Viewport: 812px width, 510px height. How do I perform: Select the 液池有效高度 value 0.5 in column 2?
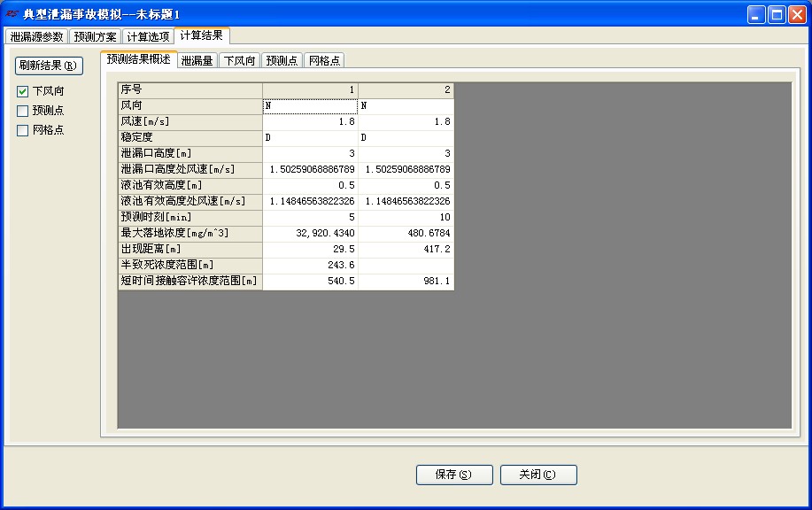(x=406, y=185)
